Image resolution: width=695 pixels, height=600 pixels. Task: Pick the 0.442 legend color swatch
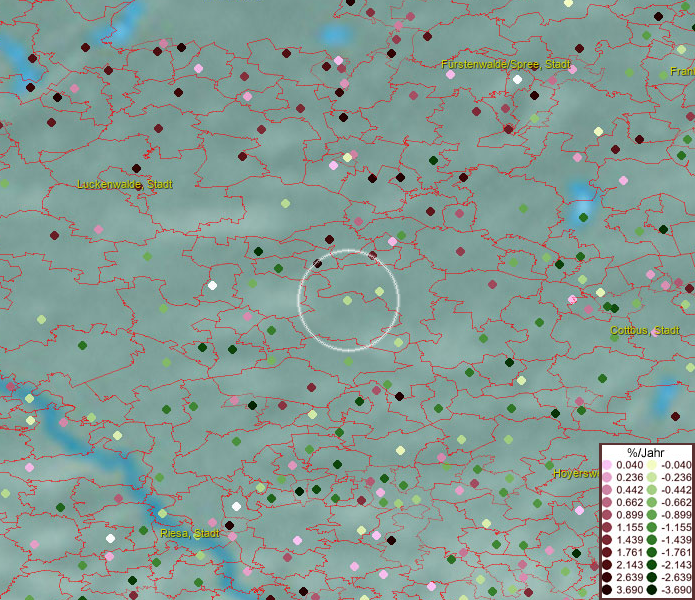click(607, 490)
